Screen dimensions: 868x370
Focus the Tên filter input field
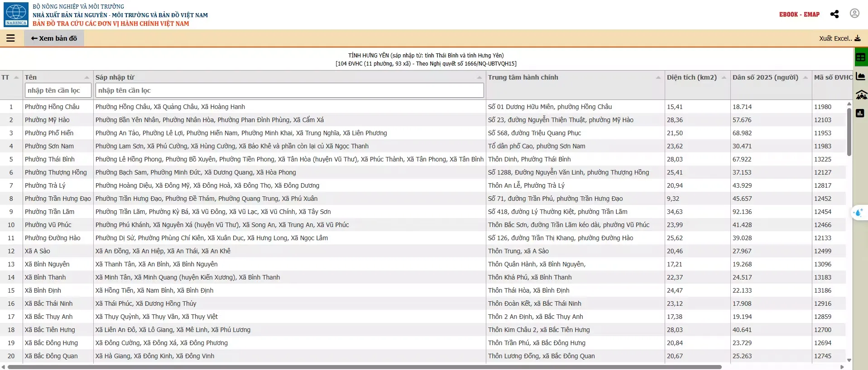pos(58,90)
